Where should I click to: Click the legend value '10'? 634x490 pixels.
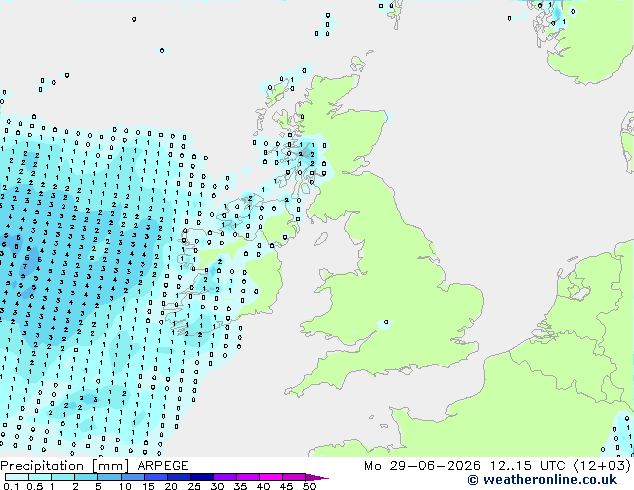[125, 486]
